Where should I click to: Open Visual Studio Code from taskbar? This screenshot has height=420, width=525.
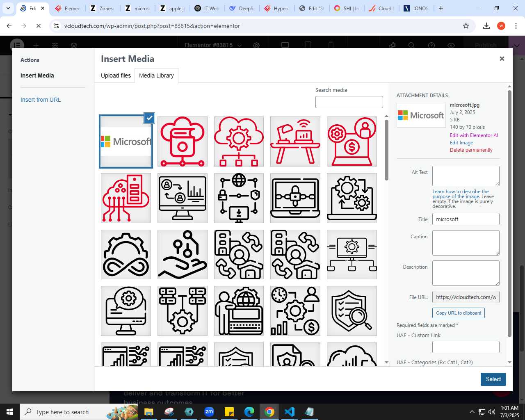pyautogui.click(x=289, y=412)
